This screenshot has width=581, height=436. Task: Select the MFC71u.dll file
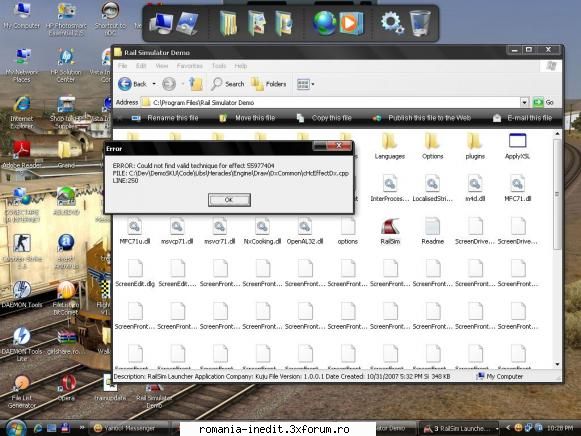135,232
